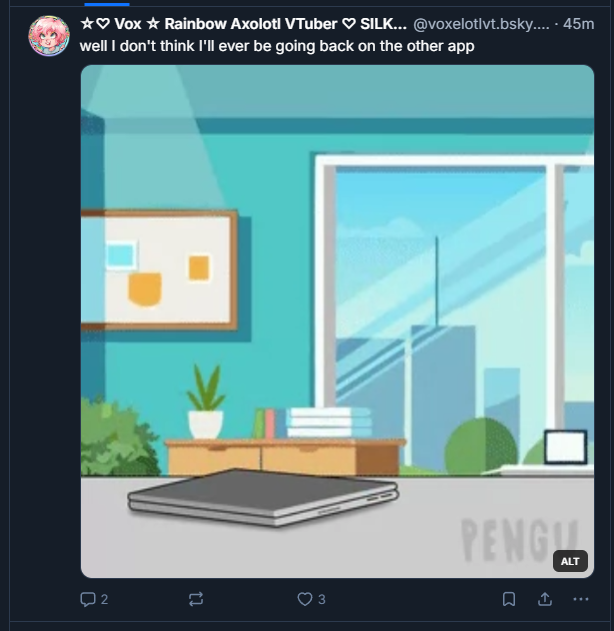Open the @voxelotlvt.bsky handle link

(481, 24)
